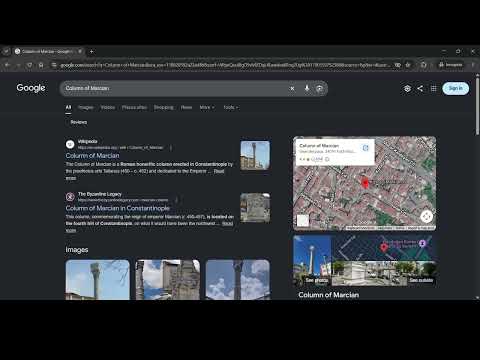
Task: Go back using browser back arrow
Action: click(7, 65)
